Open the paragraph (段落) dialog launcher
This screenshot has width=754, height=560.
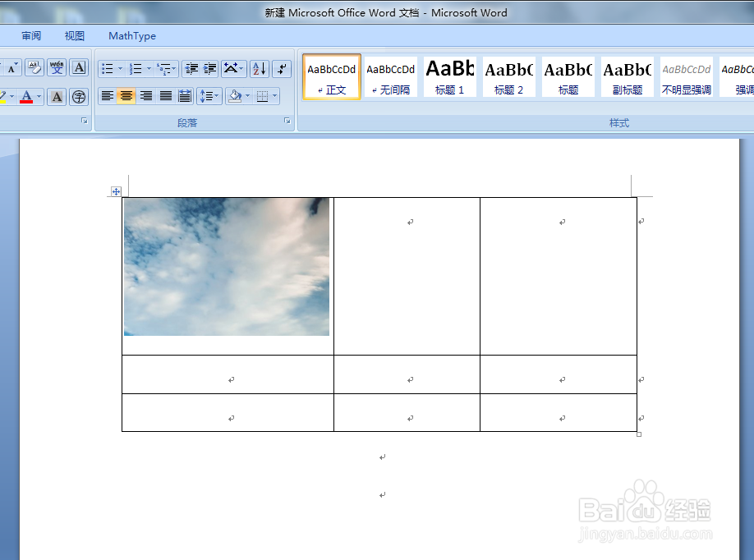coord(287,122)
